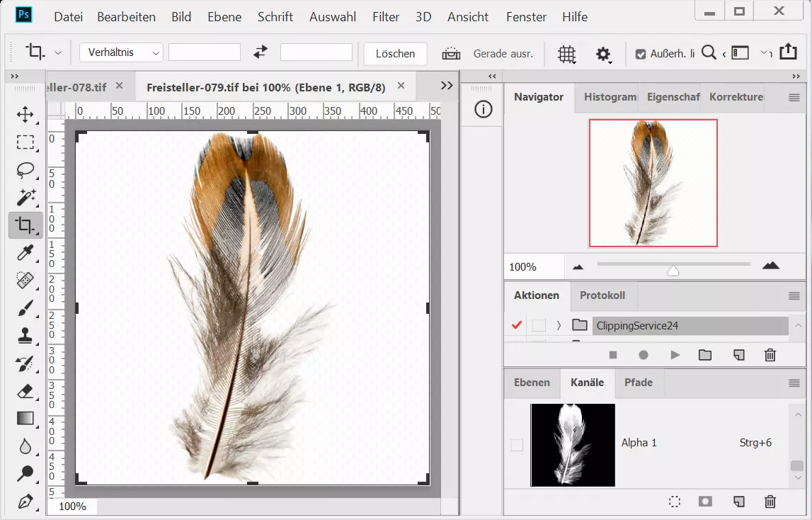Select the Clone Stamp tool
The width and height of the screenshot is (812, 520).
pyautogui.click(x=25, y=335)
